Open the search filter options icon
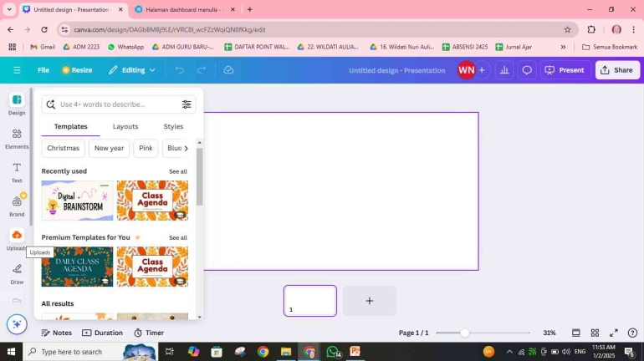 [187, 104]
